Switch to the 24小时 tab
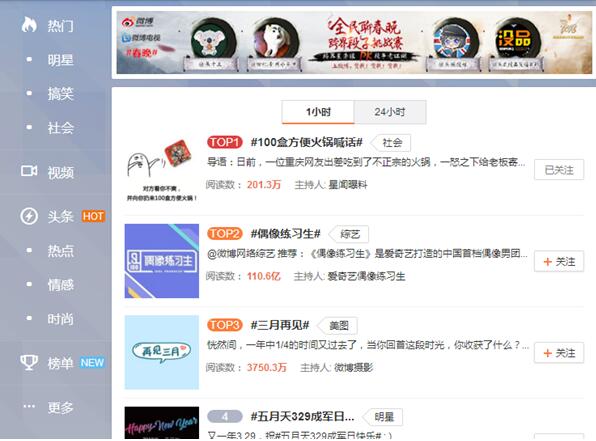596x441 pixels. tap(390, 112)
